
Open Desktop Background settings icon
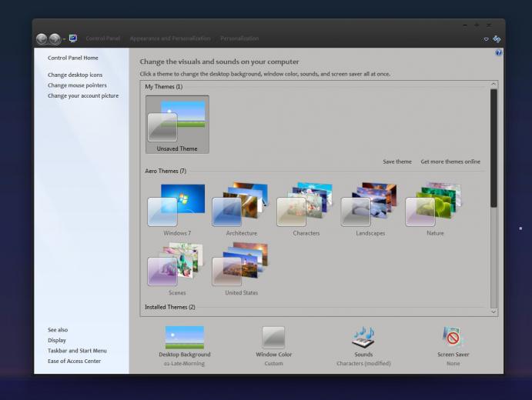[185, 338]
